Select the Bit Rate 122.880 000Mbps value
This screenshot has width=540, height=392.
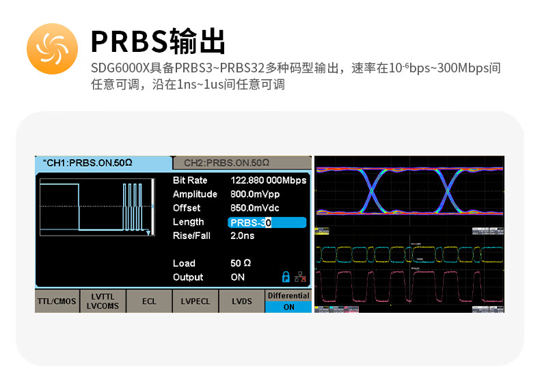[268, 180]
